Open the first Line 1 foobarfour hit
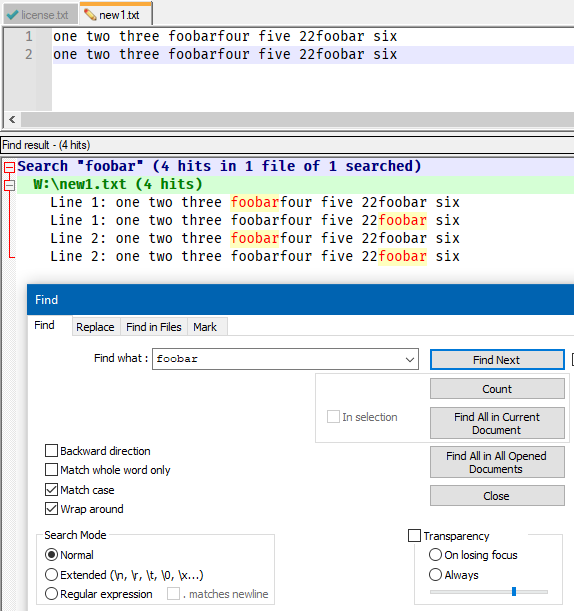574x611 pixels. (255, 202)
